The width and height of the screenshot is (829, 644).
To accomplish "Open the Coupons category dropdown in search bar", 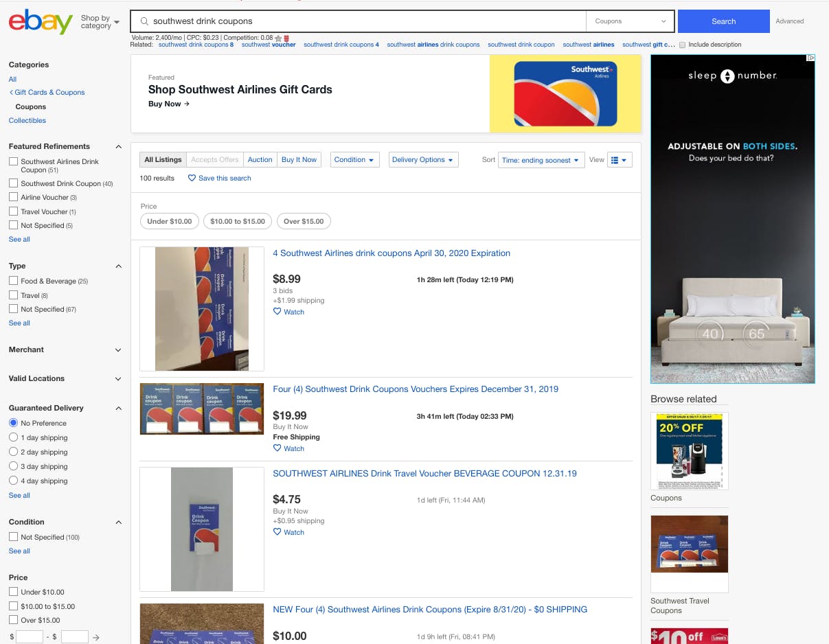I will pyautogui.click(x=630, y=21).
